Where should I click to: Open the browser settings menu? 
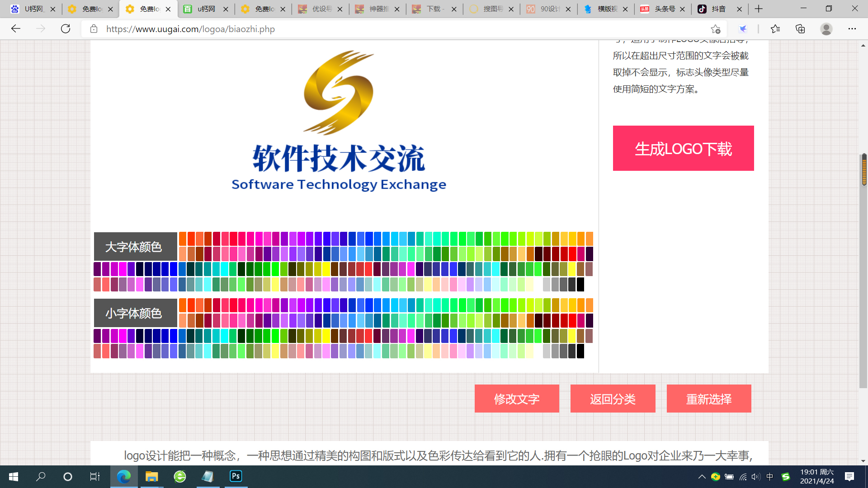[853, 28]
